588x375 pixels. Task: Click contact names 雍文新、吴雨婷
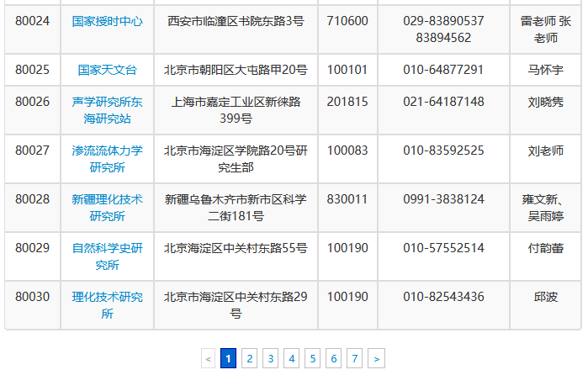(546, 208)
